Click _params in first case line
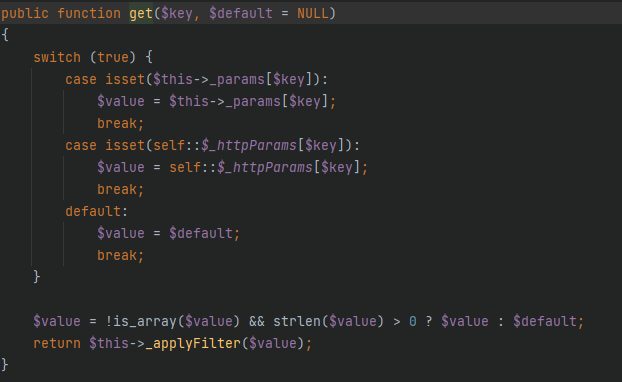Image resolution: width=622 pixels, height=382 pixels. 241,79
